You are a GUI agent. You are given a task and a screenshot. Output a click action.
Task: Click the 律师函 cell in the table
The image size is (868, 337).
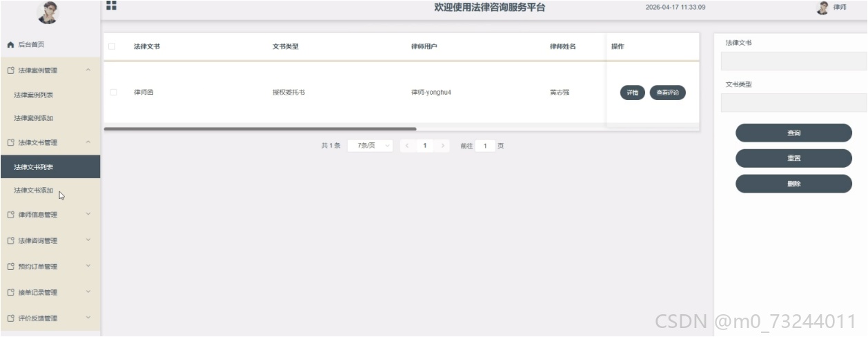pyautogui.click(x=144, y=92)
